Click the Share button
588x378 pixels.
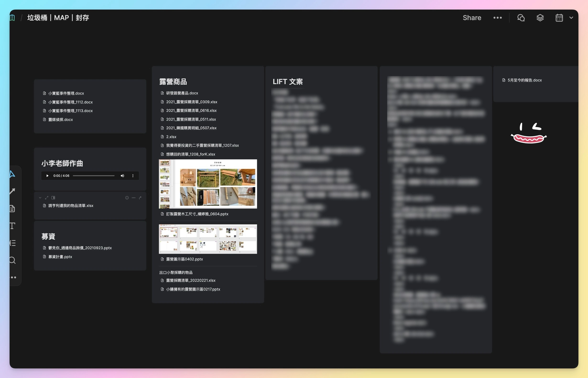[472, 18]
